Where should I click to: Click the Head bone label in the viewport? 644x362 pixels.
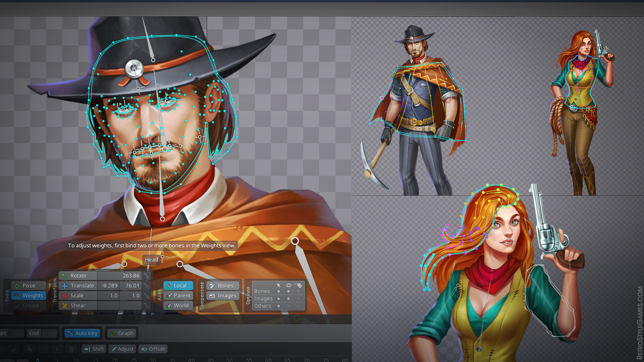coord(152,259)
